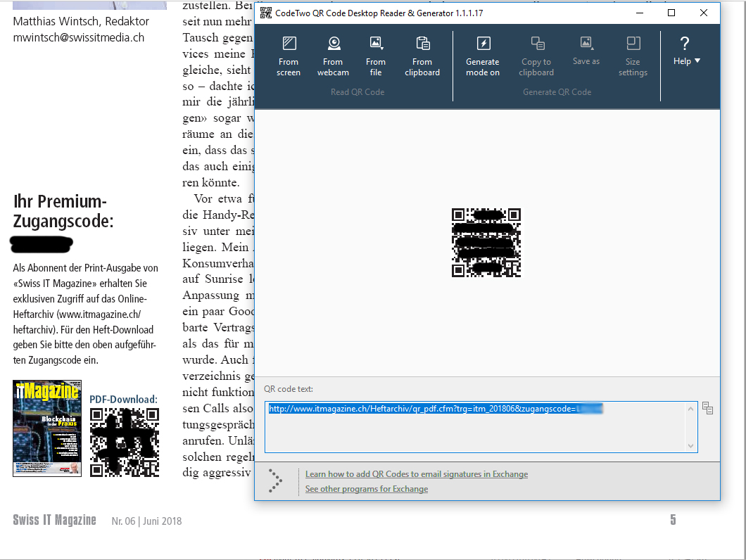Click the IT Magazine cover thumbnail in PDF
Image resolution: width=746 pixels, height=560 pixels.
47,428
